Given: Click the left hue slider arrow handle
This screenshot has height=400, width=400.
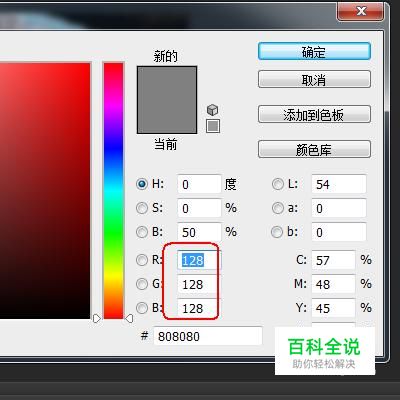Looking at the screenshot, I should point(96,319).
